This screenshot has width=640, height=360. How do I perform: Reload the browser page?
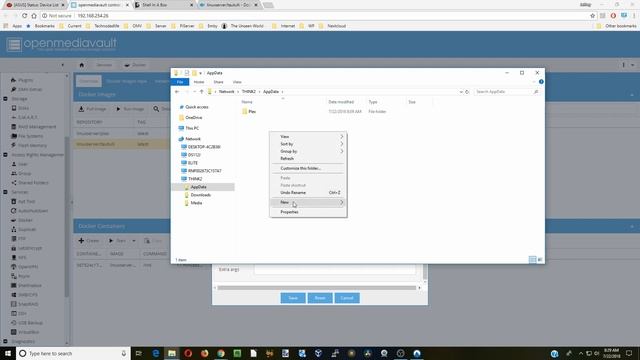pos(24,16)
